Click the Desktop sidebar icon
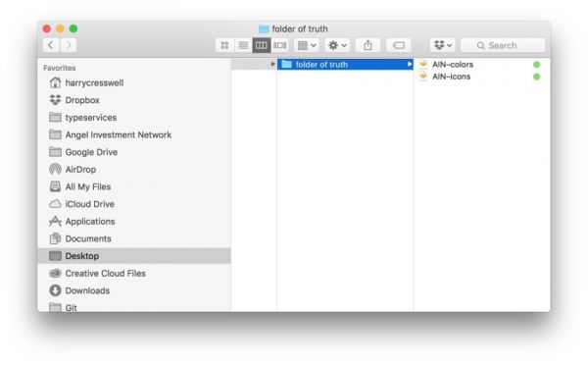 coord(55,256)
